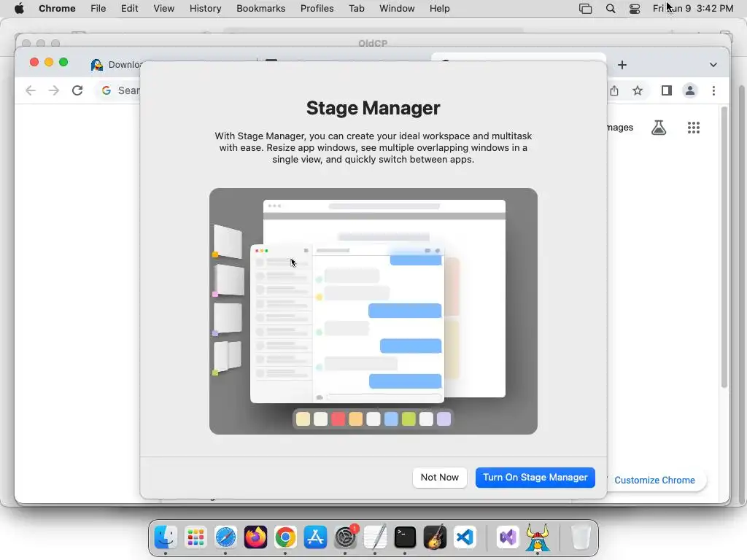Open the Bookmarks menu
This screenshot has width=747, height=560.
tap(260, 9)
